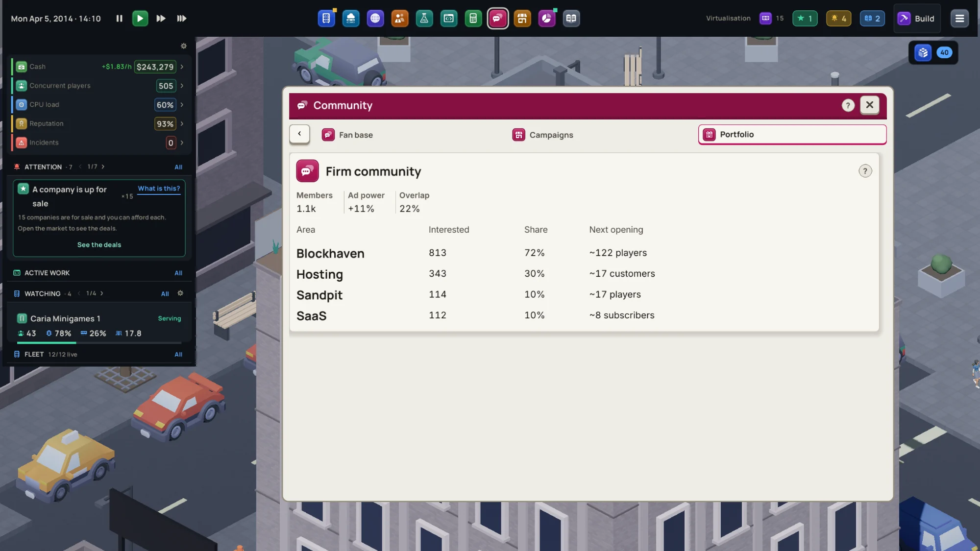Click the gold notifications badge showing 4

pos(839,19)
